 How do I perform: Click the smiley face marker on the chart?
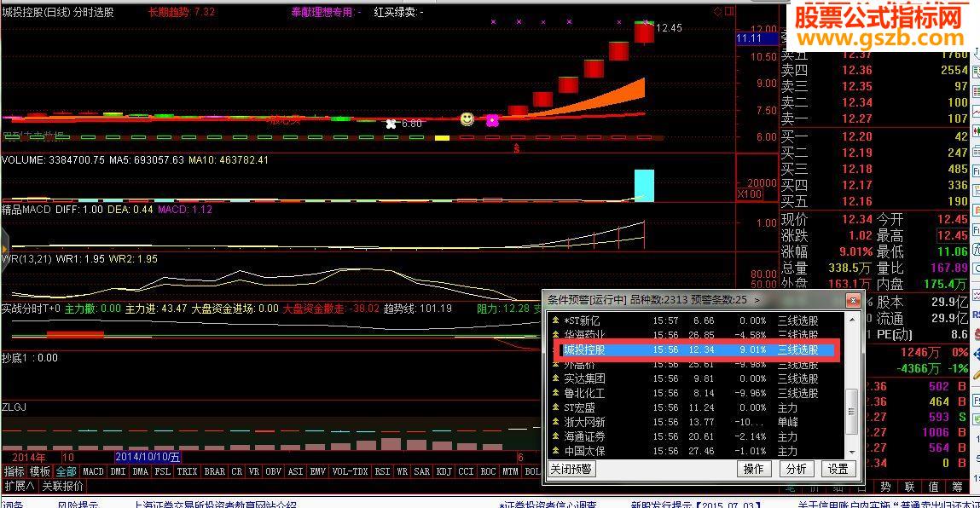(467, 118)
